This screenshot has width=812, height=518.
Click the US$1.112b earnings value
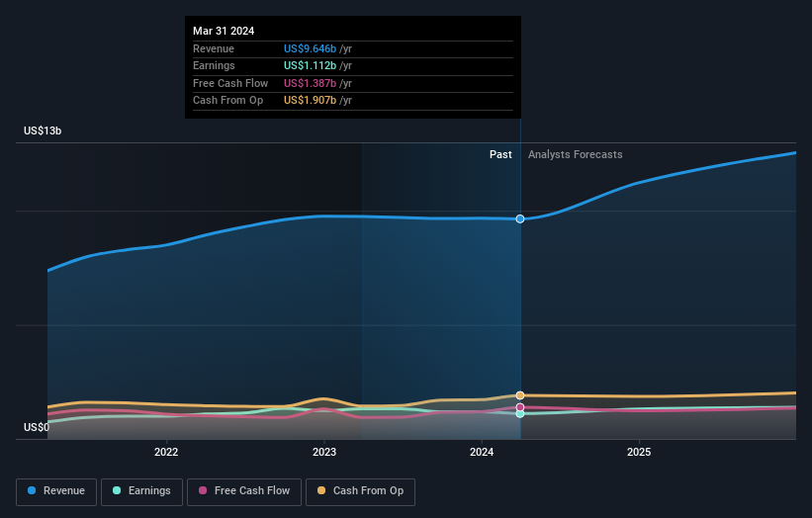(x=311, y=65)
